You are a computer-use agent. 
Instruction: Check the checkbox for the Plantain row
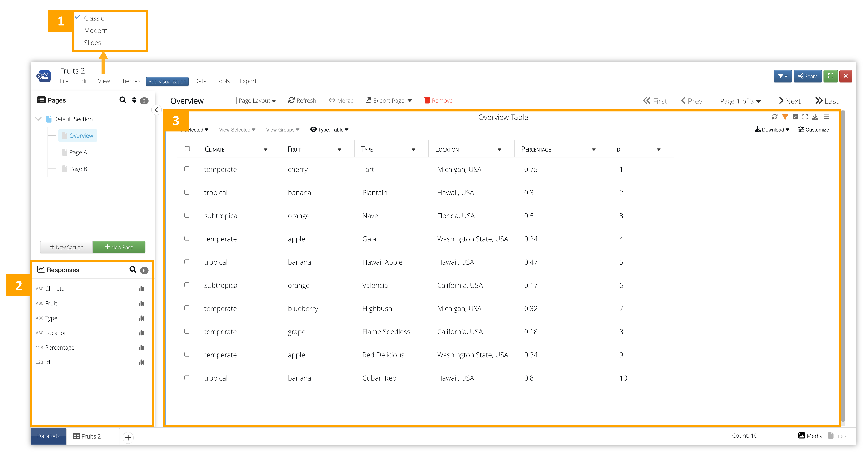pyautogui.click(x=187, y=192)
